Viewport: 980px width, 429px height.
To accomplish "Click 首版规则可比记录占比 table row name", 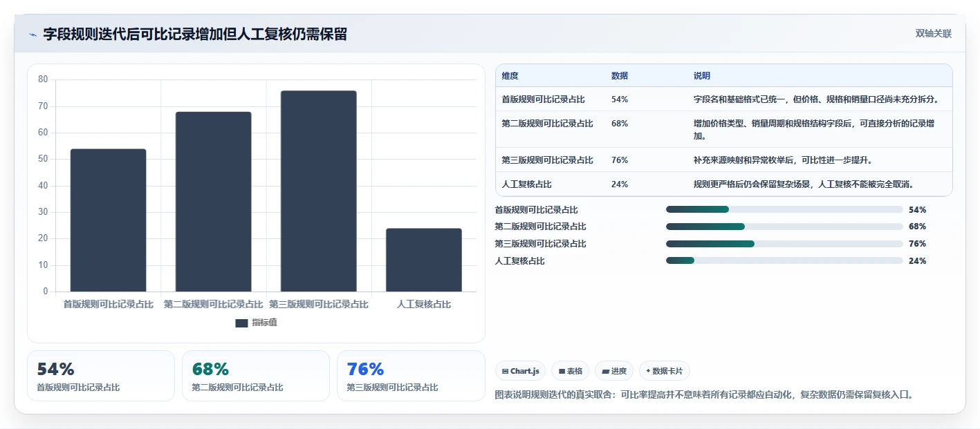I will tap(544, 99).
